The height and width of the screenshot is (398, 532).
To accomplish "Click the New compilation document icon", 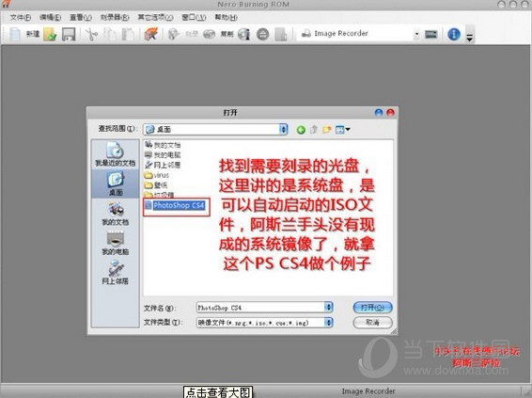I will (15, 34).
